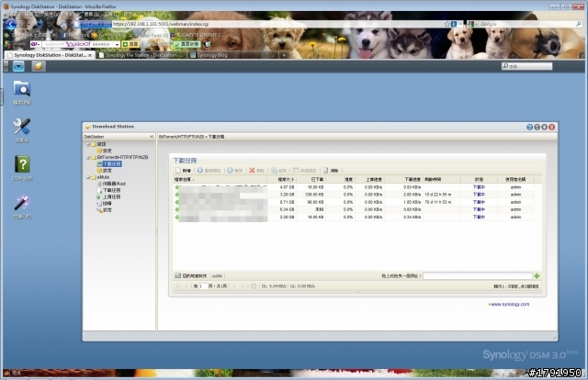588x380 pixels.
Task: Click the detailed info toolbar button
Action: [x=305, y=171]
